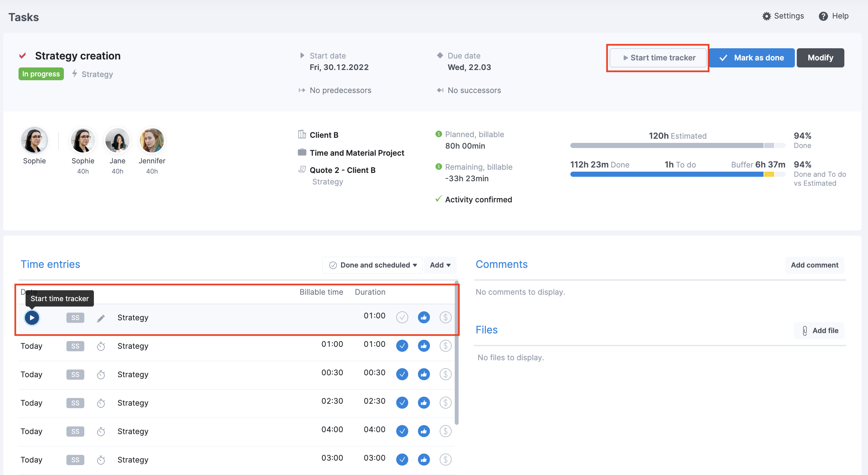Toggle done checkmark on the Today 00:30 entry

[x=402, y=374]
